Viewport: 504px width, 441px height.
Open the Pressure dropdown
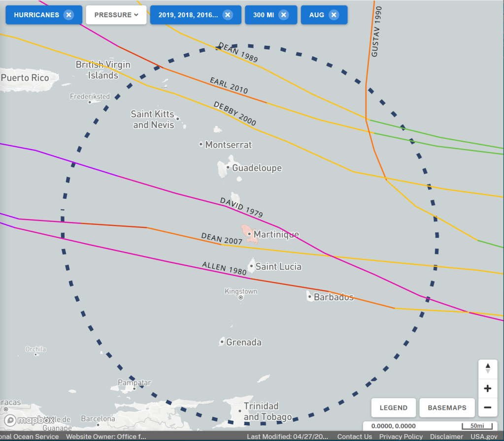[116, 15]
